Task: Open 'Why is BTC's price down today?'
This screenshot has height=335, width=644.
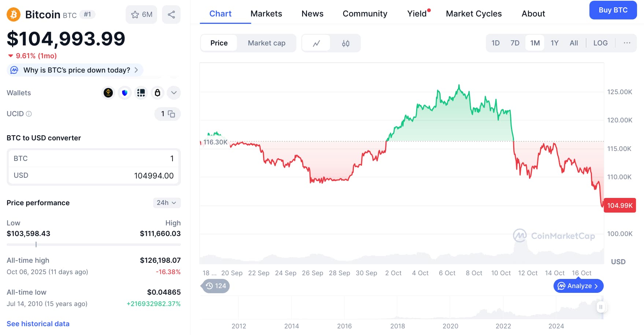Action: coord(75,70)
